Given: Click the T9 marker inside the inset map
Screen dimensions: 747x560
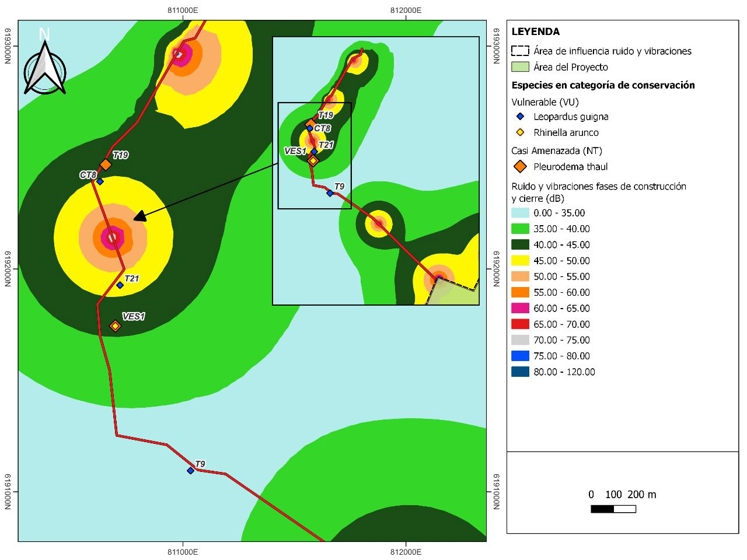Looking at the screenshot, I should pos(330,193).
